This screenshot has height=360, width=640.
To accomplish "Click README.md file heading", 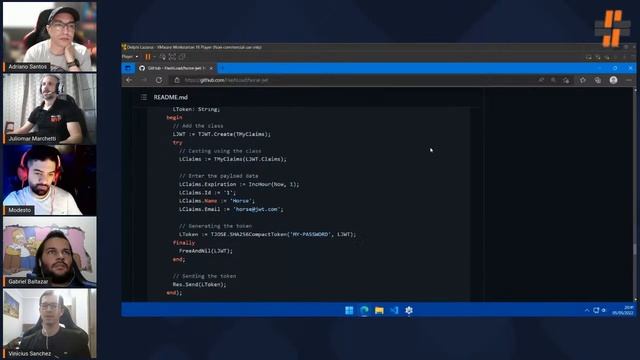I will (171, 97).
